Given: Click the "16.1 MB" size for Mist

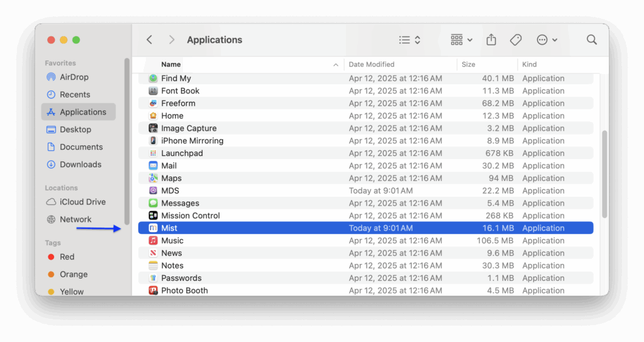Looking at the screenshot, I should pos(498,228).
